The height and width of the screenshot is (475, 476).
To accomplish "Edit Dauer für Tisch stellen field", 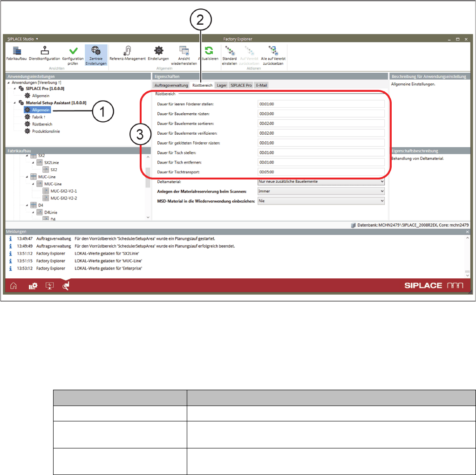I will tap(321, 152).
